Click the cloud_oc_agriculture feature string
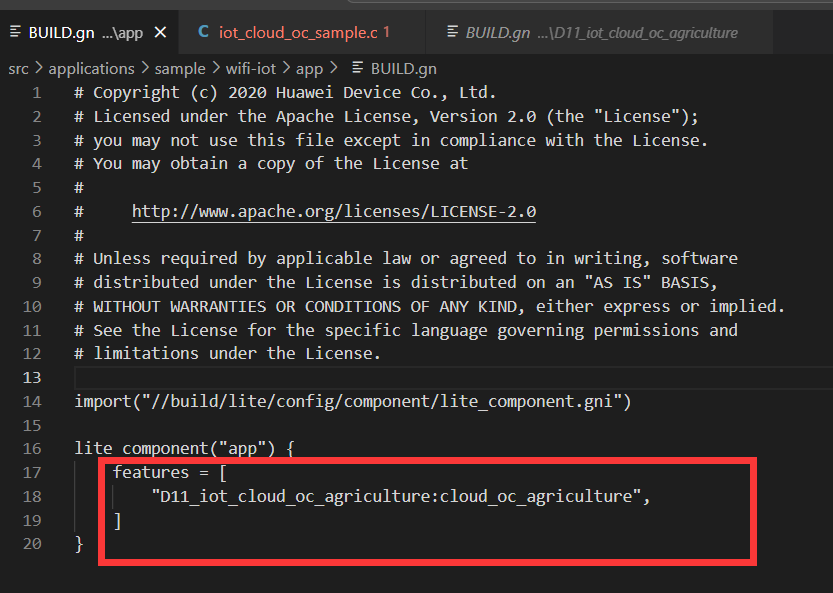 (x=400, y=497)
